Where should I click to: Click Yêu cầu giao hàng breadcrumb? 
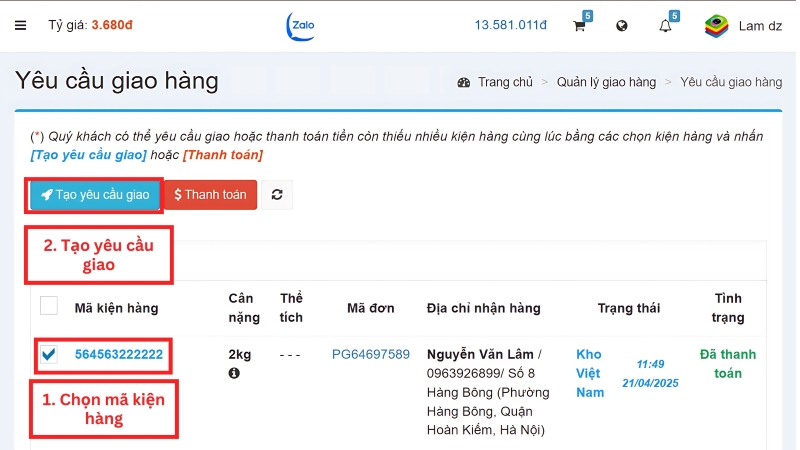(x=731, y=82)
